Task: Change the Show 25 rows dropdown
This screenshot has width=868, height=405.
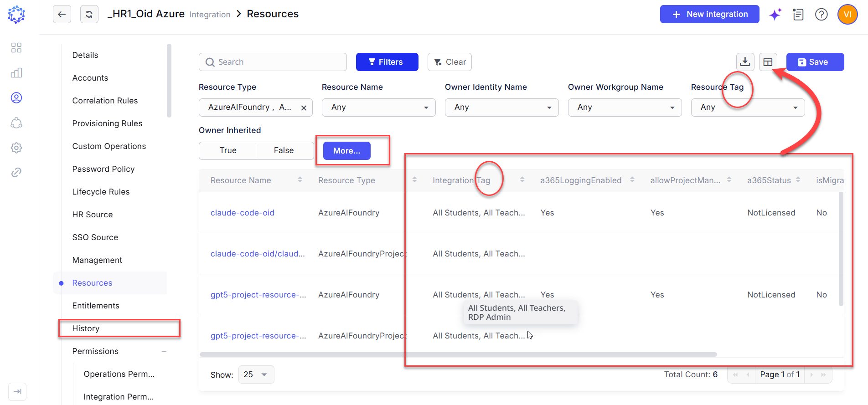Action: pyautogui.click(x=256, y=374)
